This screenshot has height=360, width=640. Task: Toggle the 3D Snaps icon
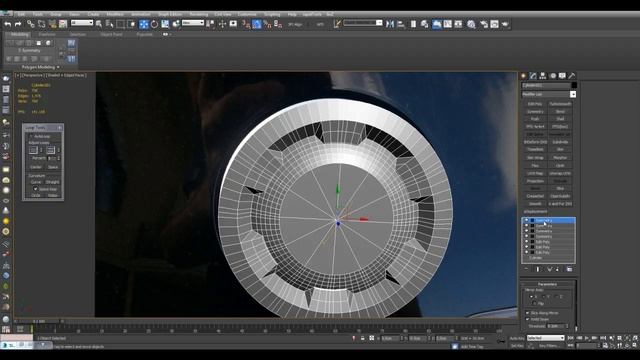pos(246,24)
